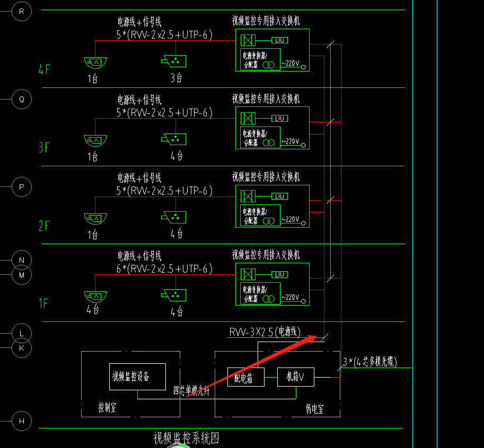Screen dimensions: 484x448
Task: Click the grid axis bubble Q
Action: 22,99
